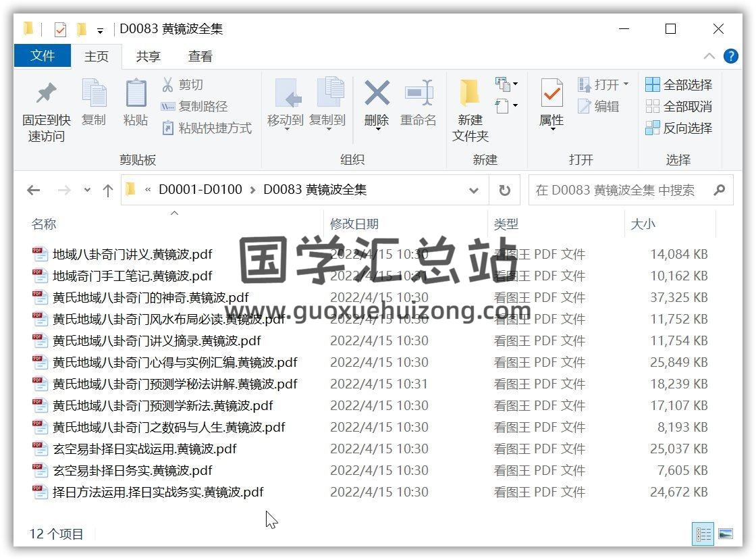Select 黄氏地域八卦奇门的神奇.黄镜波.pdf
The width and height of the screenshot is (756, 560).
[151, 298]
